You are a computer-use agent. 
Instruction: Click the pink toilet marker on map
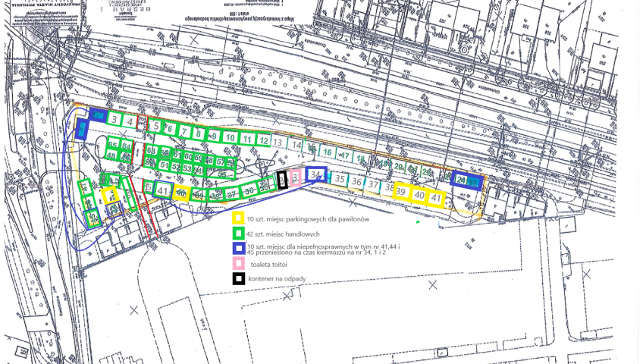click(x=296, y=177)
